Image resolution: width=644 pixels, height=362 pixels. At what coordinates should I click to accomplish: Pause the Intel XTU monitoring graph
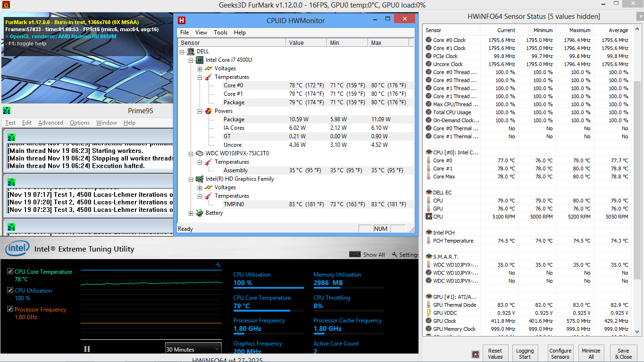coord(87,349)
